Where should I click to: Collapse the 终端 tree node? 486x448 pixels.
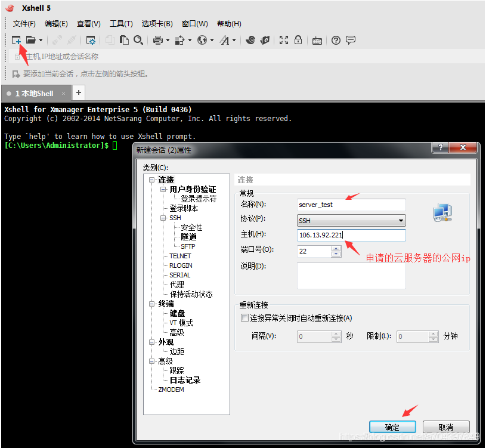(x=151, y=304)
